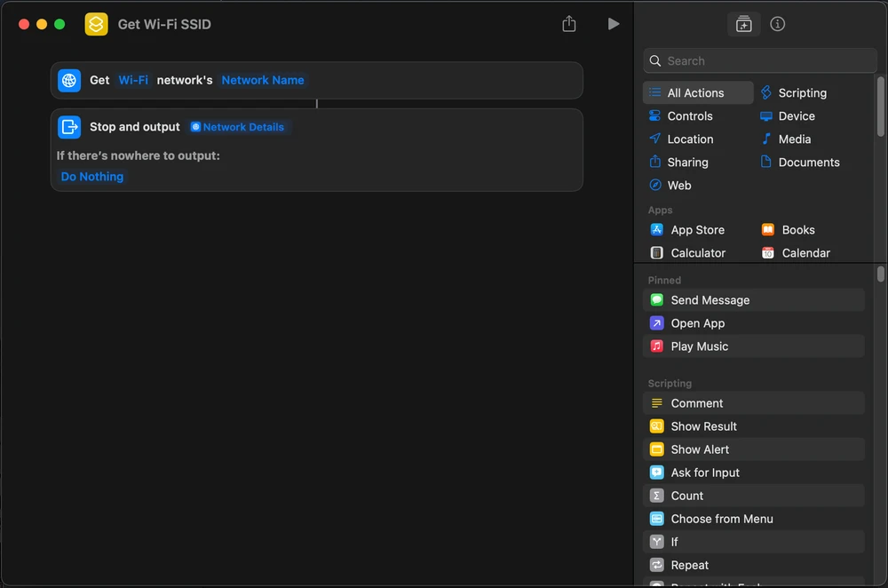Click the Stop and output action icon

pos(69,127)
